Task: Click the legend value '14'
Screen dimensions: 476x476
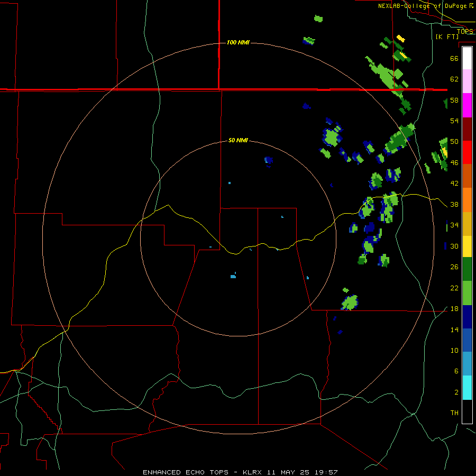Action: click(454, 329)
